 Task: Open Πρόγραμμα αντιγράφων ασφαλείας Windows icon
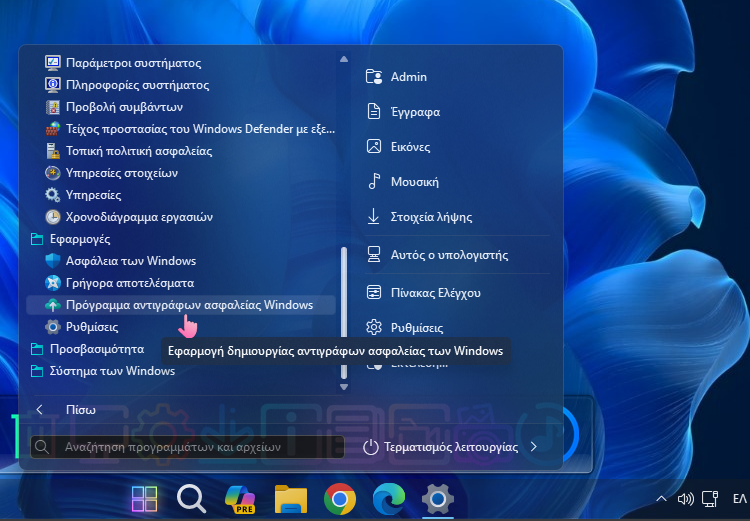(53, 305)
